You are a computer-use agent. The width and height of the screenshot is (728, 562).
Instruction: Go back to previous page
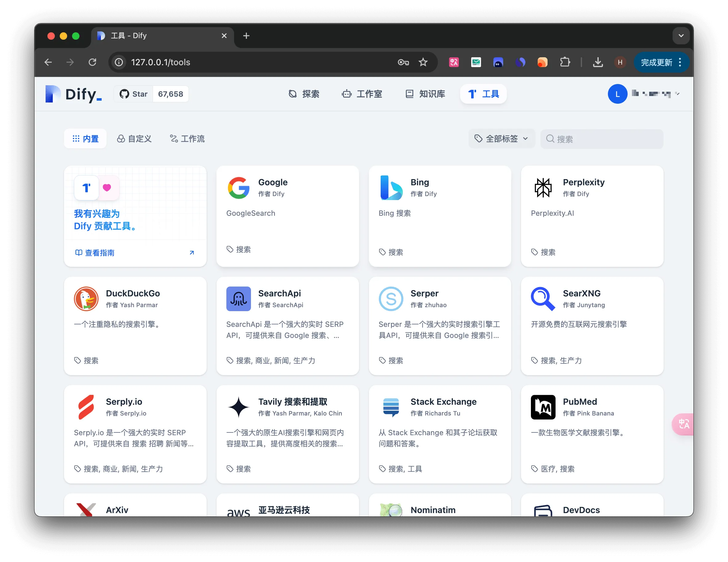48,62
